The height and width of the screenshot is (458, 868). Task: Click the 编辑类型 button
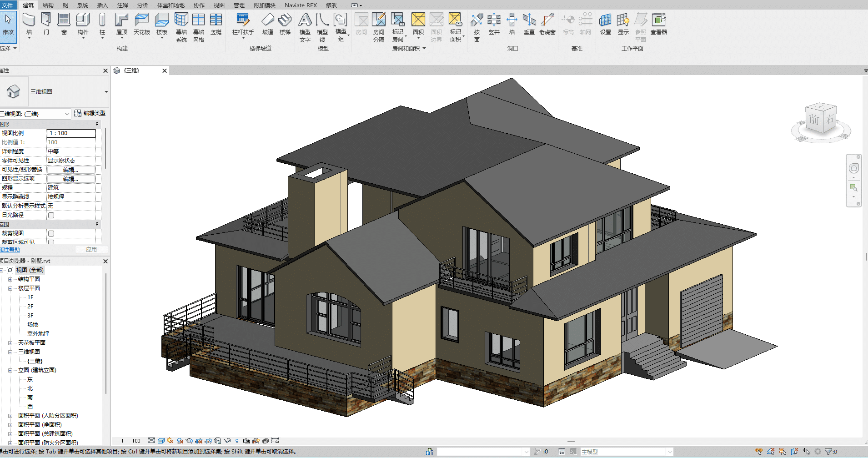[x=90, y=113]
